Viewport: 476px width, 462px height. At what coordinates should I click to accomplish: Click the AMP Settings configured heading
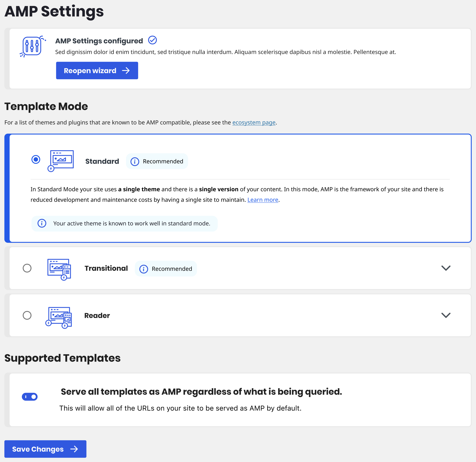99,41
